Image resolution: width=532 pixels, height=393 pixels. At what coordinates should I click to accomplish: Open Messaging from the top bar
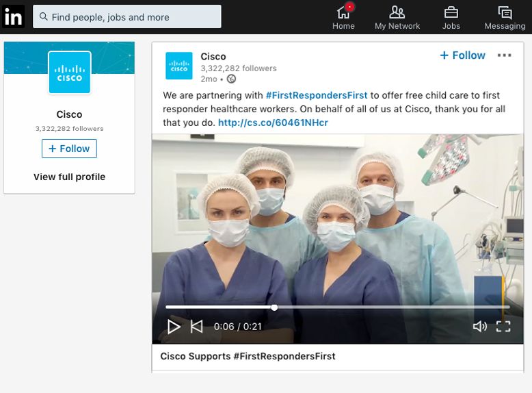tap(505, 17)
